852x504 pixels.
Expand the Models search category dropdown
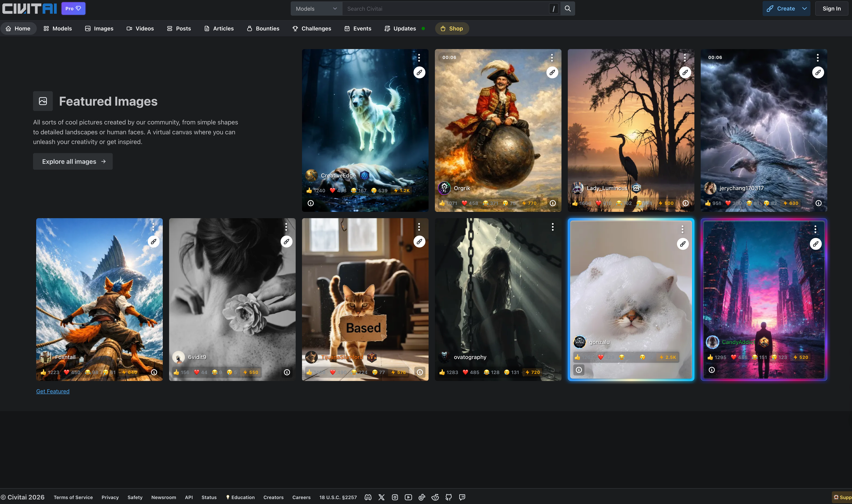pos(316,9)
